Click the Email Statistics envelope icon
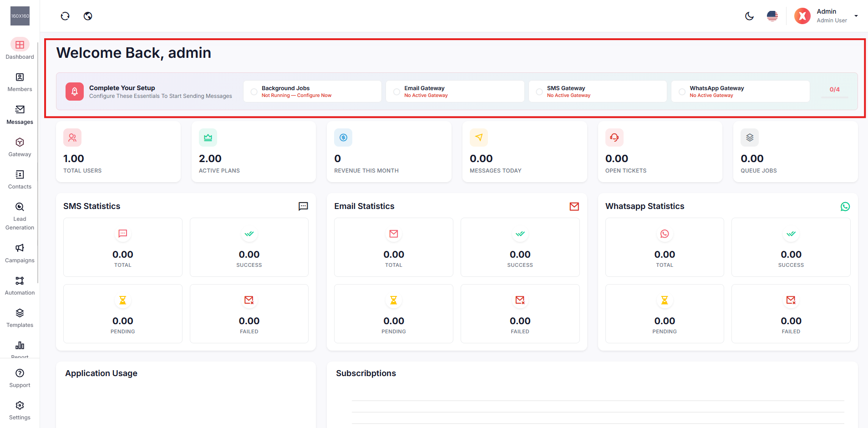 pyautogui.click(x=574, y=206)
